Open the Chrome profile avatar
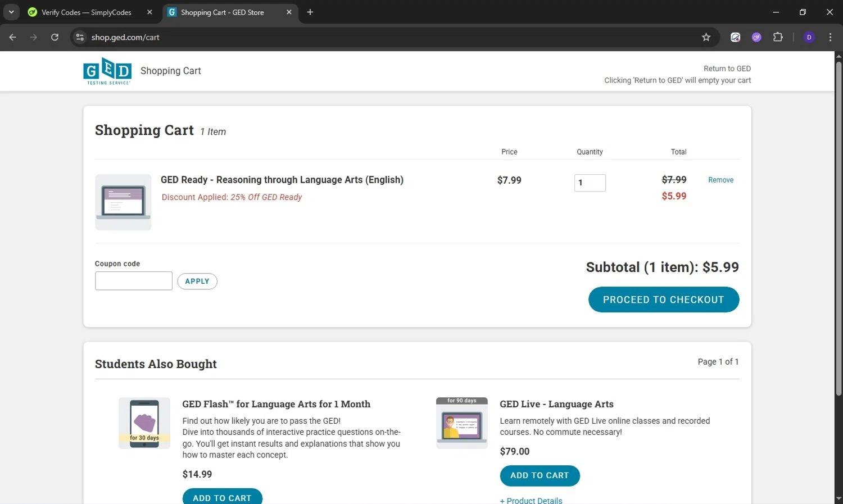The width and height of the screenshot is (843, 504). [x=809, y=37]
